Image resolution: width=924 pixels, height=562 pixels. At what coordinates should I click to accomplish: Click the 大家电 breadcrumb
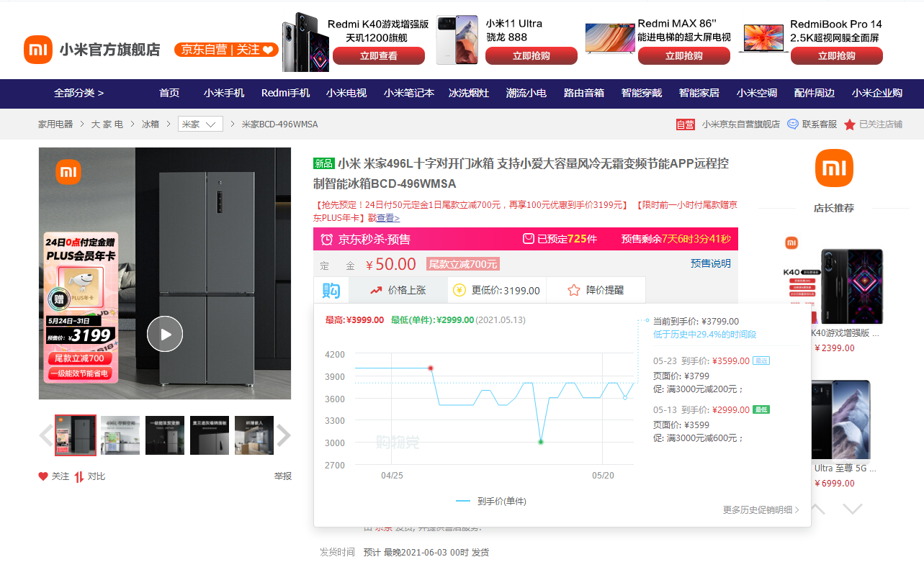click(107, 124)
